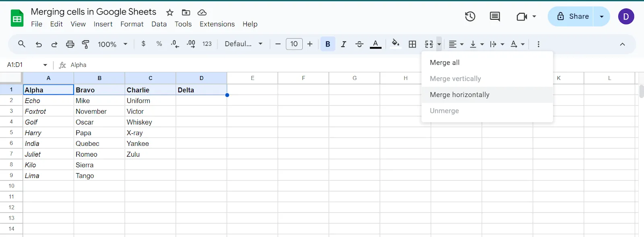644x237 pixels.
Task: Open Meet call options arrow
Action: (534, 16)
